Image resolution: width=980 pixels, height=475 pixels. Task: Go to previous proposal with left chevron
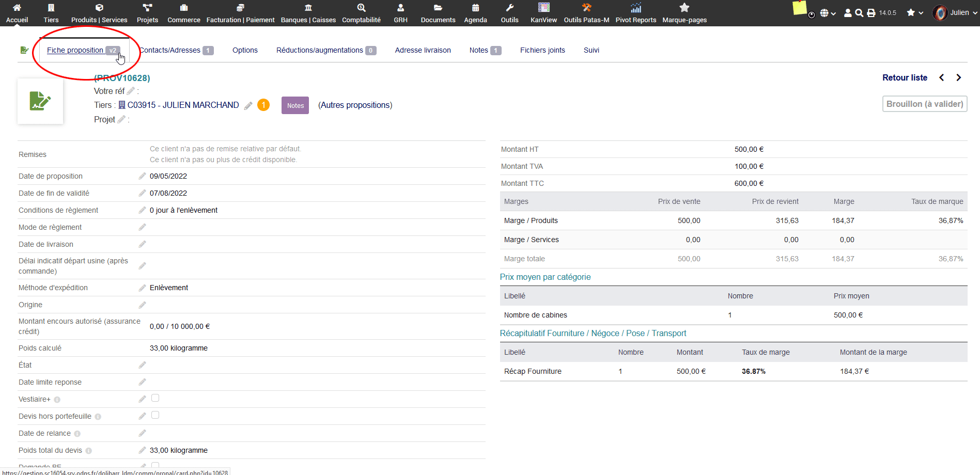point(942,77)
